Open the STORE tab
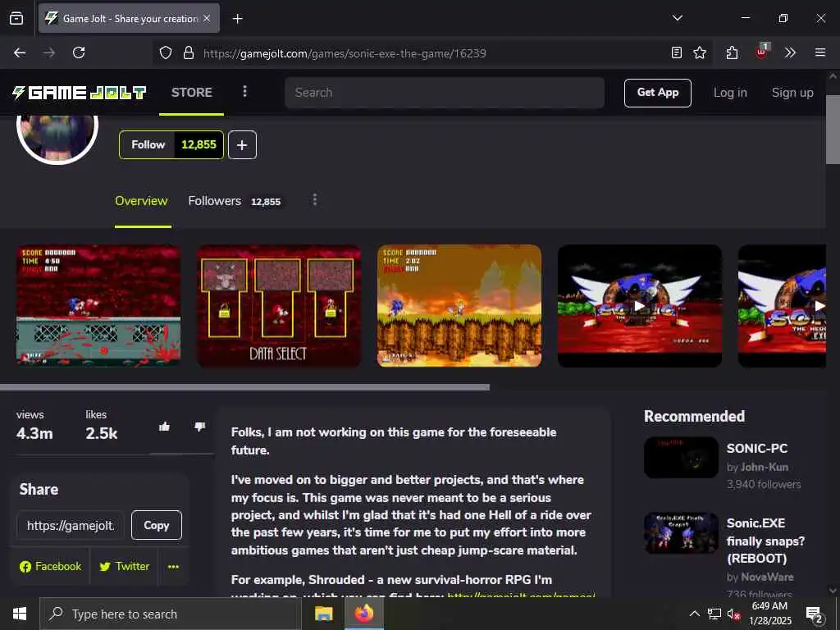840x630 pixels. (191, 93)
